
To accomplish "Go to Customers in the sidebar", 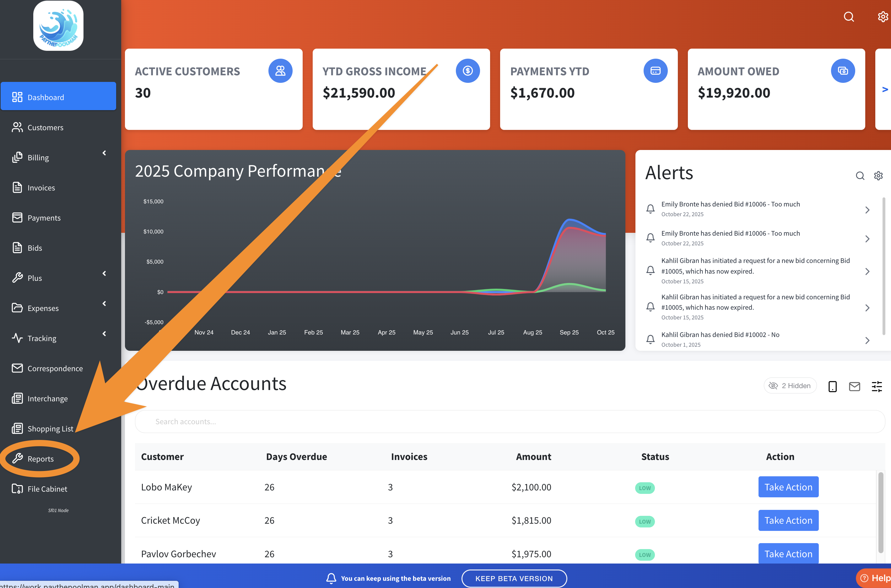I will tap(45, 127).
